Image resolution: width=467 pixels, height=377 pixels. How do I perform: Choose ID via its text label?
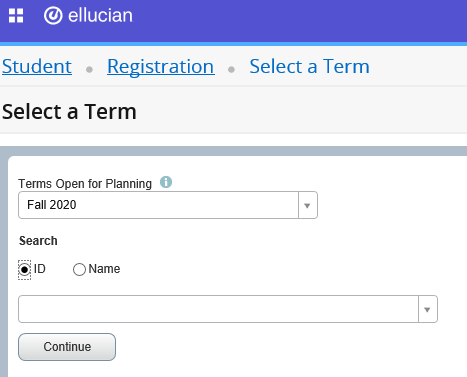pyautogui.click(x=40, y=269)
